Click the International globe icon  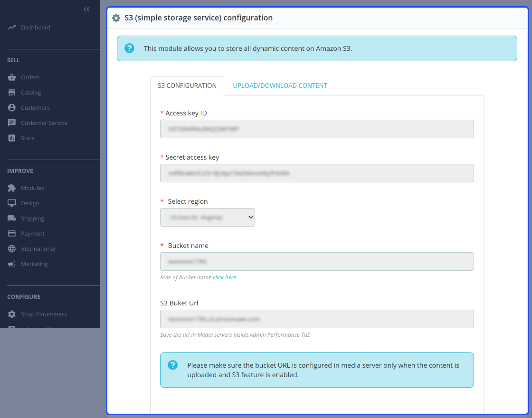coord(12,249)
